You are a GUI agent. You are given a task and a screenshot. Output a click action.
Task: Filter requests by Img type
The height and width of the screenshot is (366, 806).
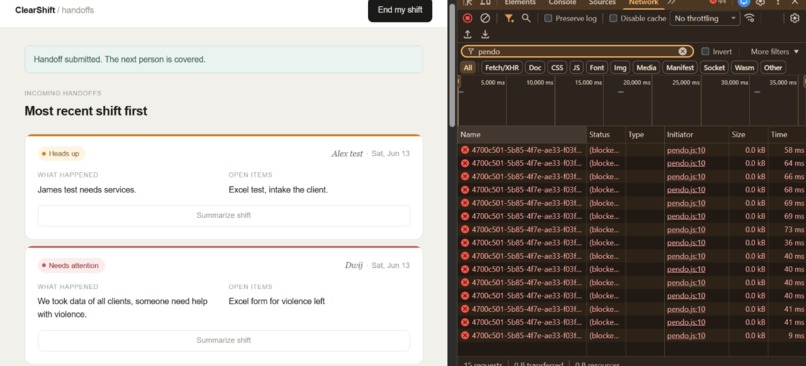tap(620, 67)
